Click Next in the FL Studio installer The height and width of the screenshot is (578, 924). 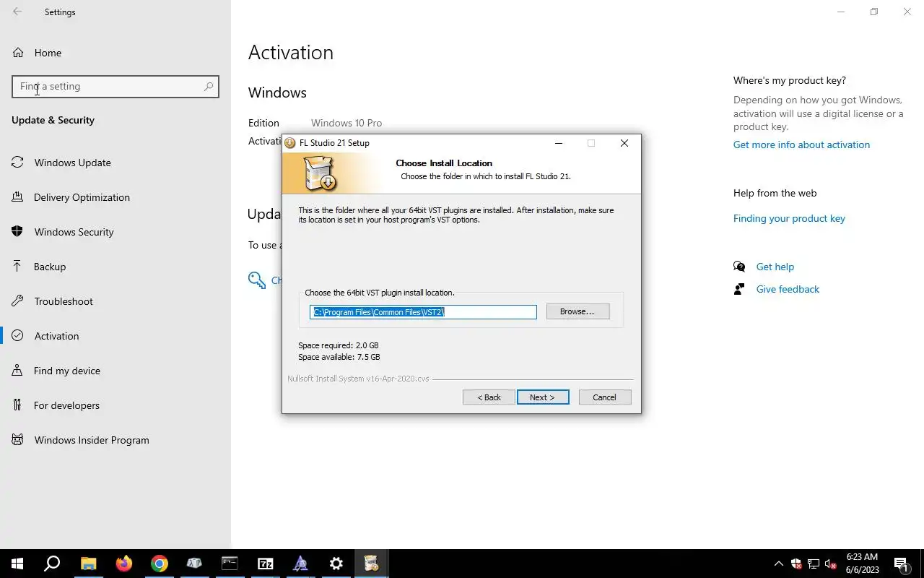point(543,397)
